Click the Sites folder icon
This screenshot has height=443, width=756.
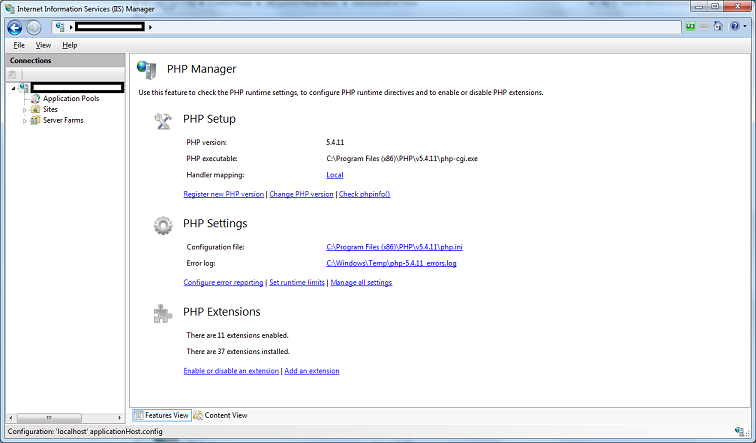(x=35, y=109)
